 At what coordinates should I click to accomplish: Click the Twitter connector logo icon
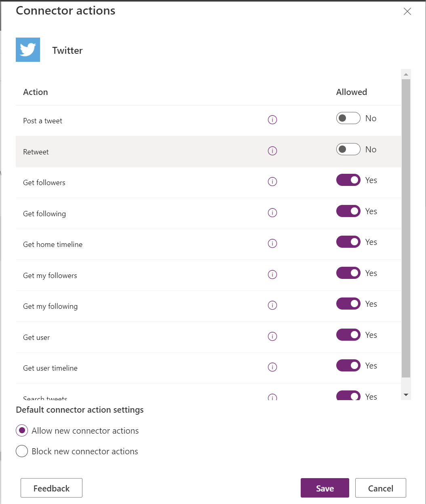pyautogui.click(x=27, y=50)
